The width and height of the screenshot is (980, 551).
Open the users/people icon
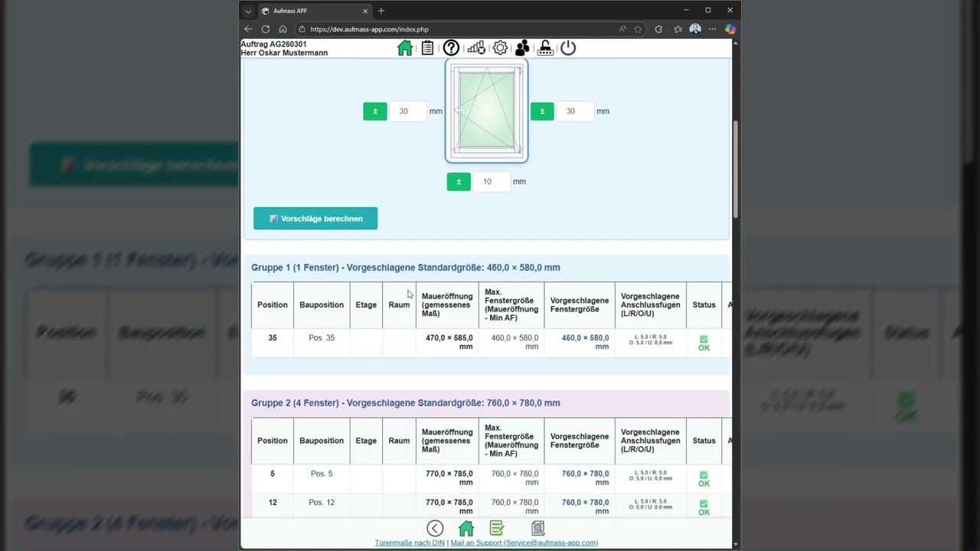point(522,47)
